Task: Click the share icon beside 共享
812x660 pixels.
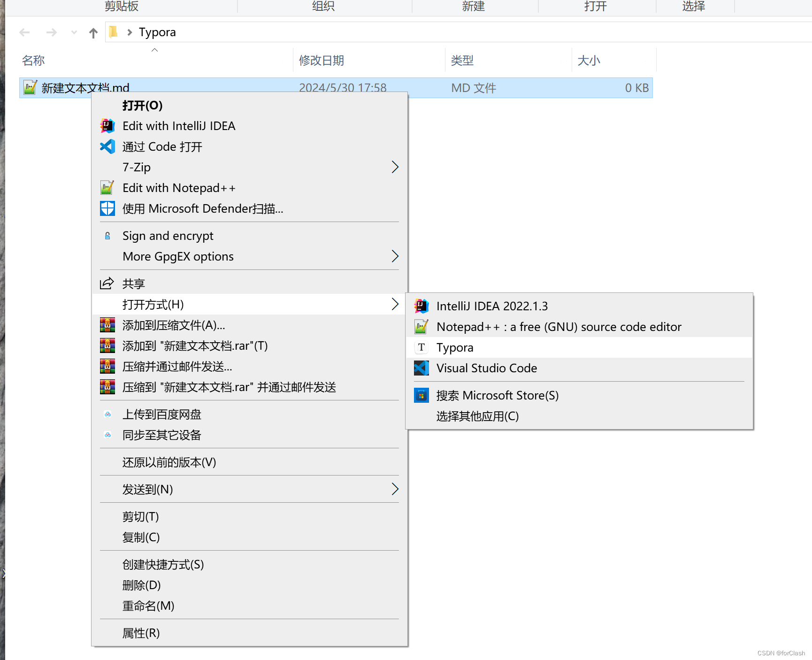Action: [x=107, y=284]
